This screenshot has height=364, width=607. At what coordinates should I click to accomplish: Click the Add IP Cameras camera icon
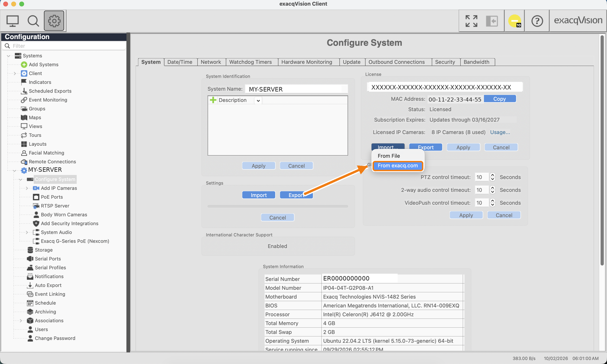tap(36, 188)
